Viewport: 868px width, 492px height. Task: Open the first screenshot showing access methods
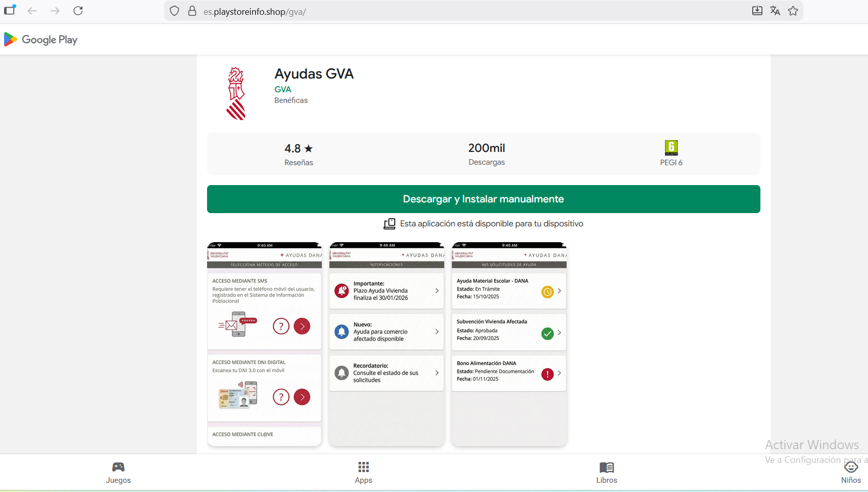pyautogui.click(x=264, y=344)
